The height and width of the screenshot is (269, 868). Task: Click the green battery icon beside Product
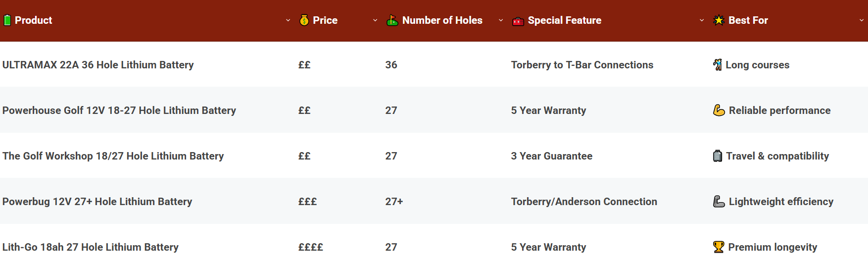click(7, 20)
